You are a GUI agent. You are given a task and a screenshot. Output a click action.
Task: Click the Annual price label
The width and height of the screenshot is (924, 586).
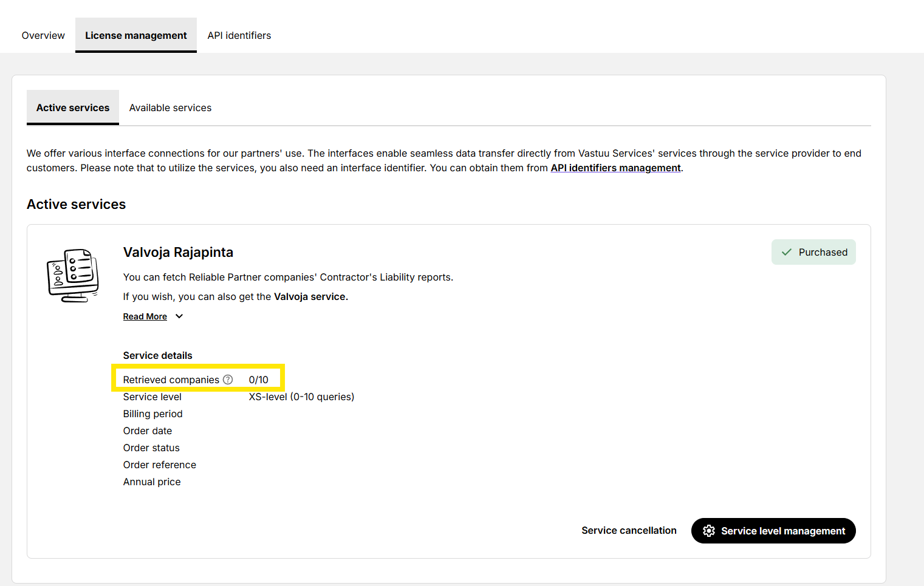point(152,482)
